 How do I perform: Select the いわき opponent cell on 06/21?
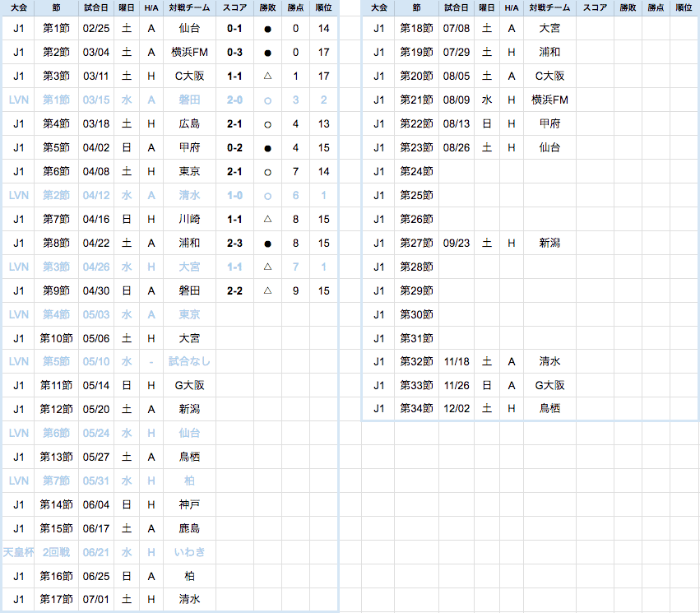pos(189,552)
